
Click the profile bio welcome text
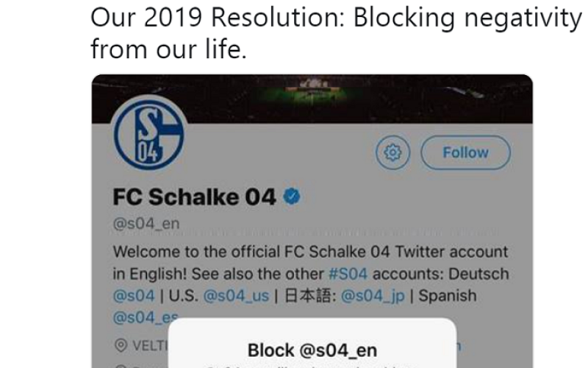[x=310, y=252]
